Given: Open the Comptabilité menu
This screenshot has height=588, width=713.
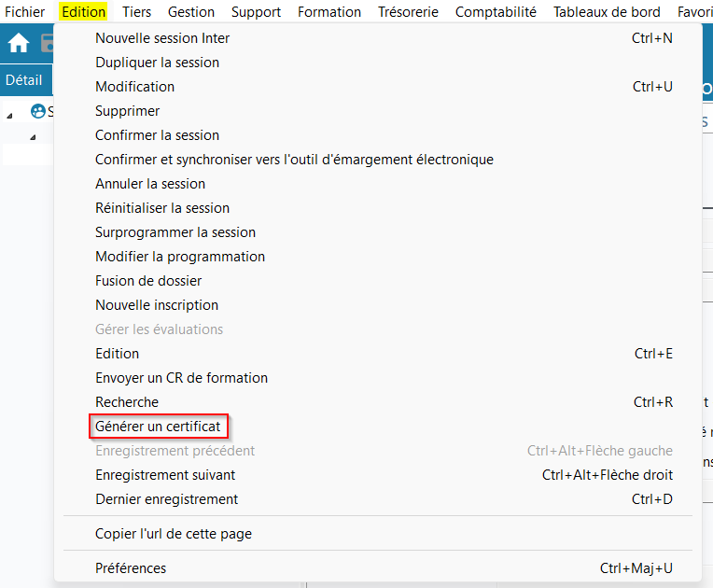Looking at the screenshot, I should tap(496, 12).
